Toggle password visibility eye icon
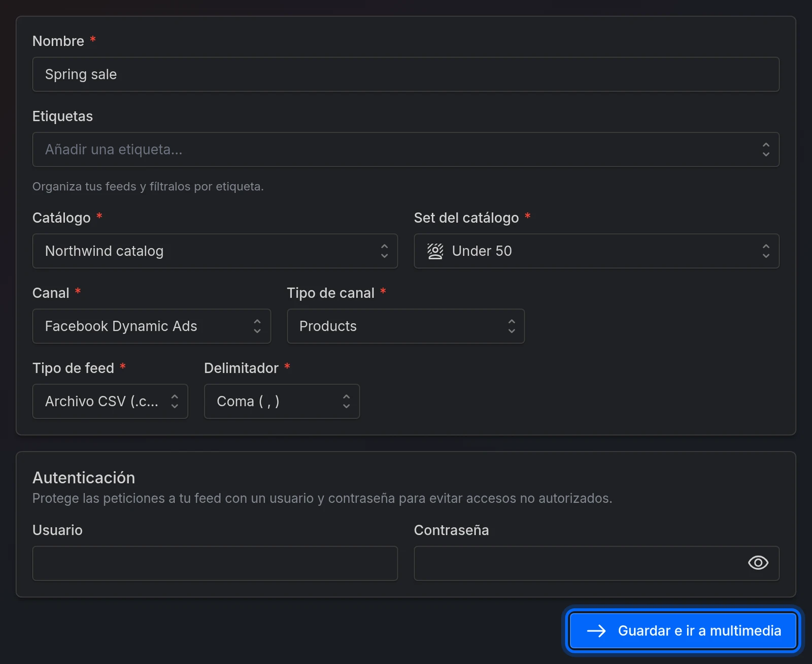The image size is (812, 664). point(758,562)
